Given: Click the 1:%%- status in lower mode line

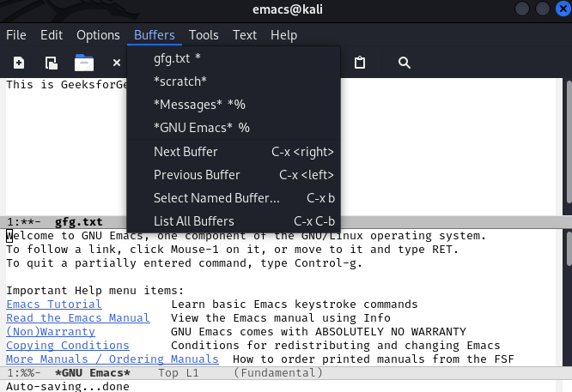Looking at the screenshot, I should [24, 373].
